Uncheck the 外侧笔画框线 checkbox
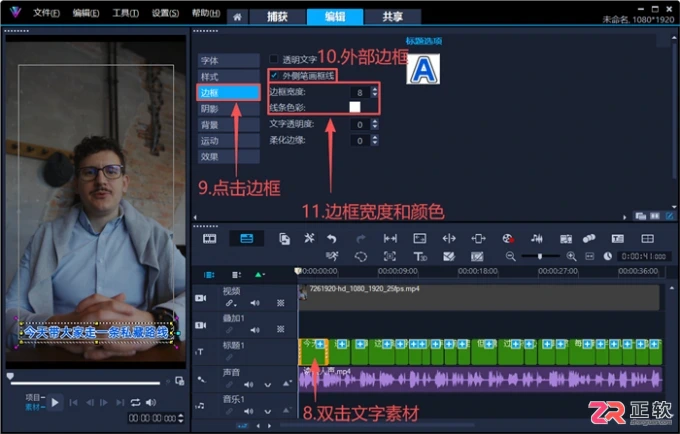The image size is (680, 434). (x=274, y=75)
